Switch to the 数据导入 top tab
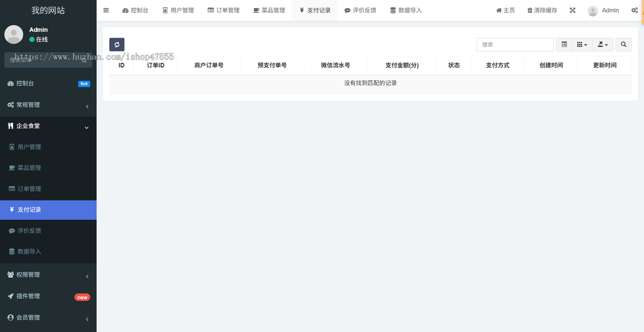The width and height of the screenshot is (644, 332). 406,10
